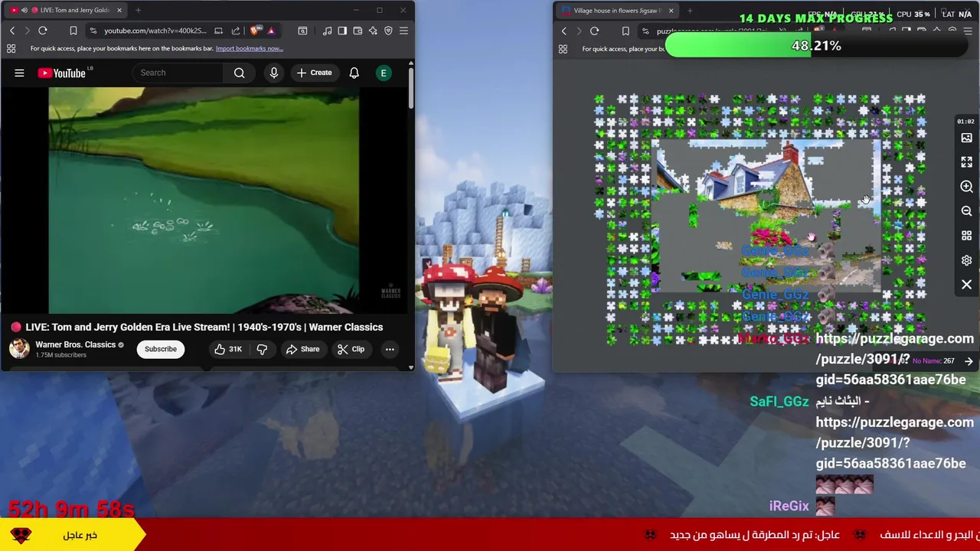Viewport: 980px width, 551px height.
Task: Open Brave Rewards triangle icon
Action: [271, 31]
